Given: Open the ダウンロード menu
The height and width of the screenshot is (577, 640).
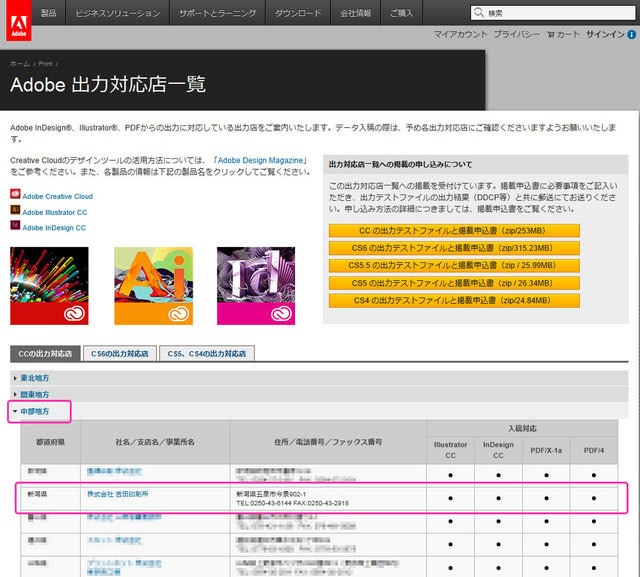Looking at the screenshot, I should (x=298, y=13).
